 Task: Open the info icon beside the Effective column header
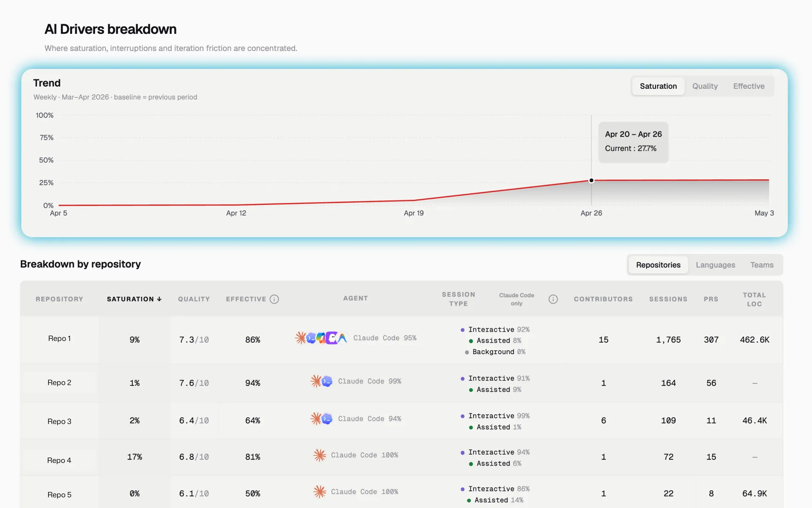click(274, 299)
